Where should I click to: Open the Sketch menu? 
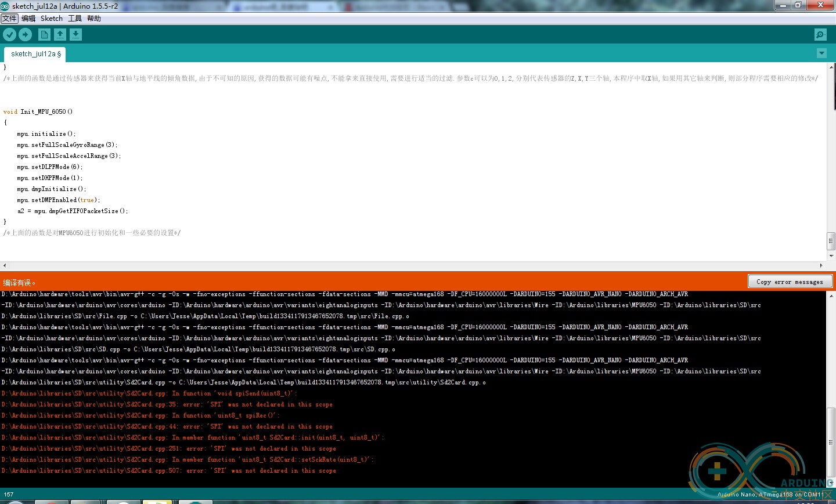(52, 19)
